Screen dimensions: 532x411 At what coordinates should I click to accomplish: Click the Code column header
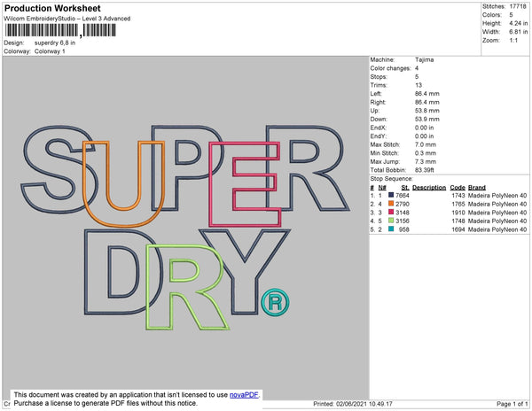458,188
